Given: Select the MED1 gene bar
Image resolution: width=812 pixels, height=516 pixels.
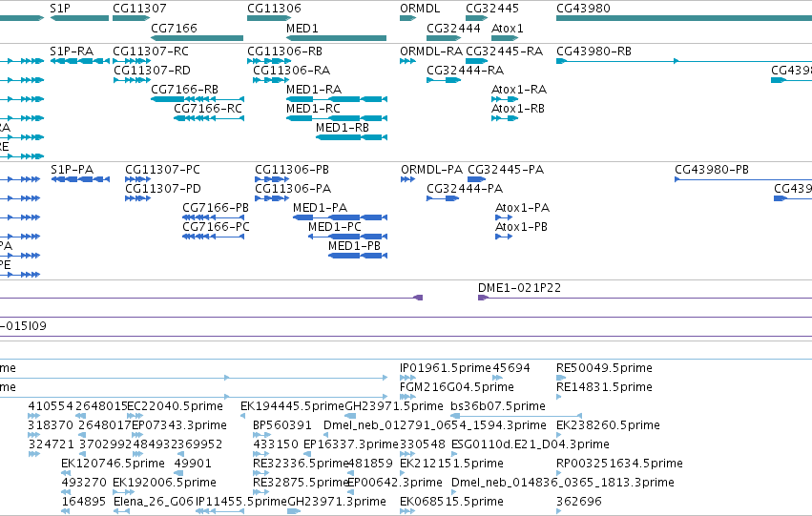Looking at the screenshot, I should (336, 38).
